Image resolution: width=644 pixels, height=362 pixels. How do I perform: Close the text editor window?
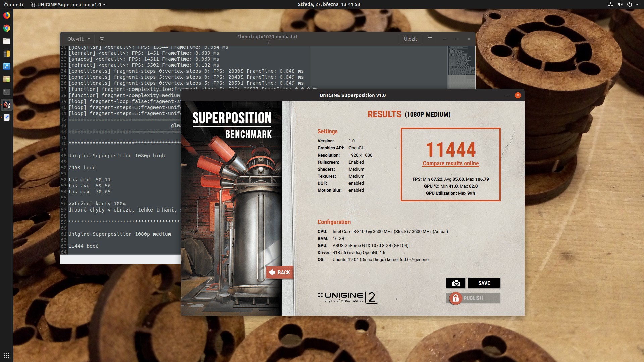[469, 39]
